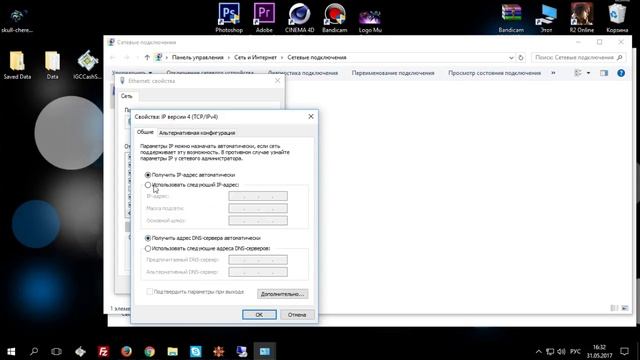Open the Data folder on desktop
The width and height of the screenshot is (640, 360).
pos(52,64)
